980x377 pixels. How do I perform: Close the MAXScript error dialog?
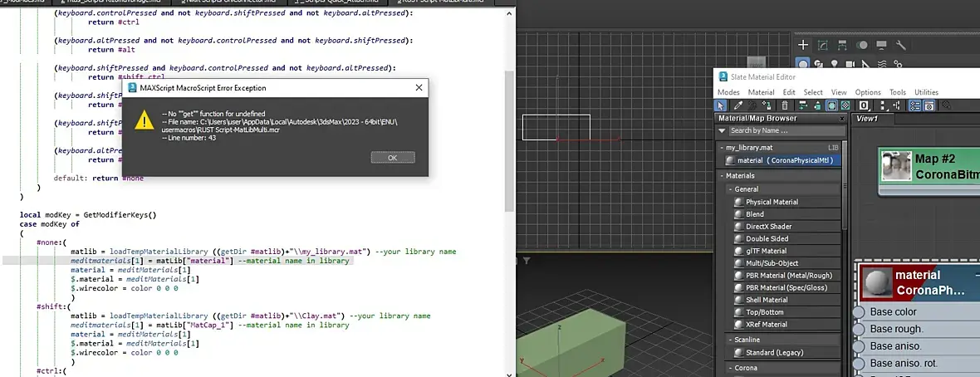418,88
